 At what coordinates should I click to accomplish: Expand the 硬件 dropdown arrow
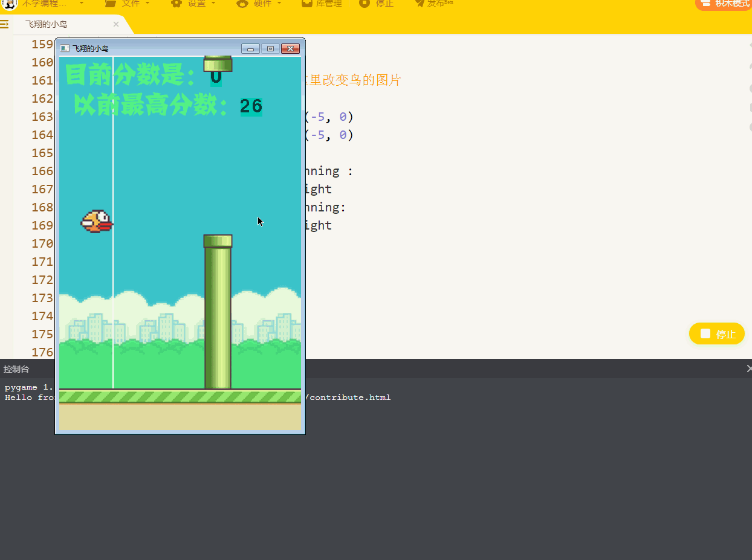[x=279, y=3]
